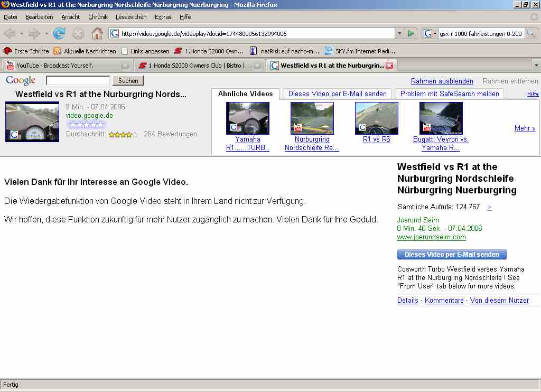Click the blue Dieses Video per E-Mail senden button
The height and width of the screenshot is (392, 541).
coord(452,255)
